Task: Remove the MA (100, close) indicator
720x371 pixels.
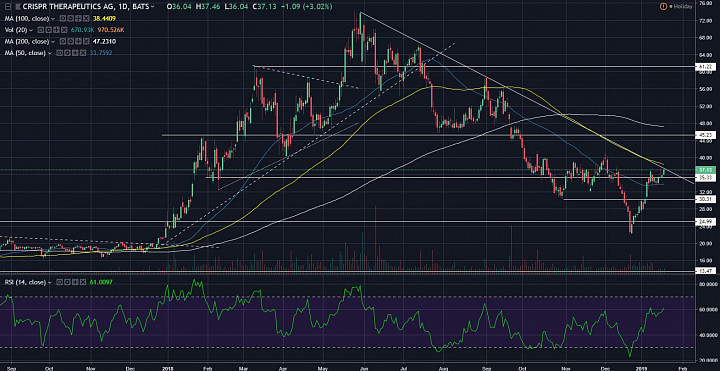Action: click(x=86, y=18)
